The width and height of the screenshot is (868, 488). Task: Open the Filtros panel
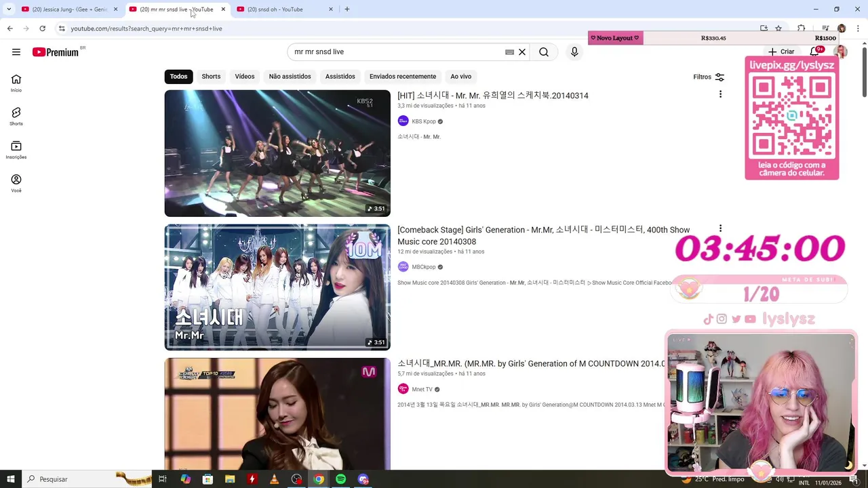[709, 77]
